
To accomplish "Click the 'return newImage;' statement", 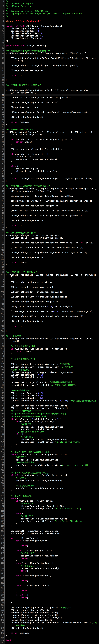I will (x=21, y=633).
